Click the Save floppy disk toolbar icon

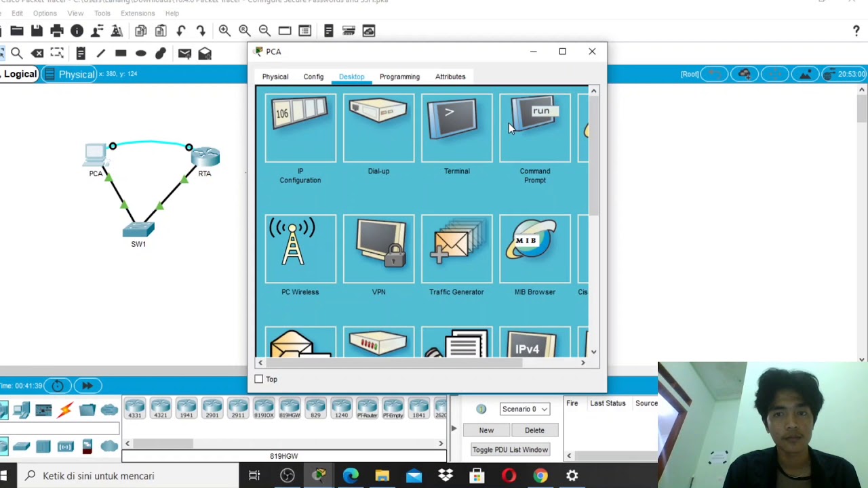[37, 30]
